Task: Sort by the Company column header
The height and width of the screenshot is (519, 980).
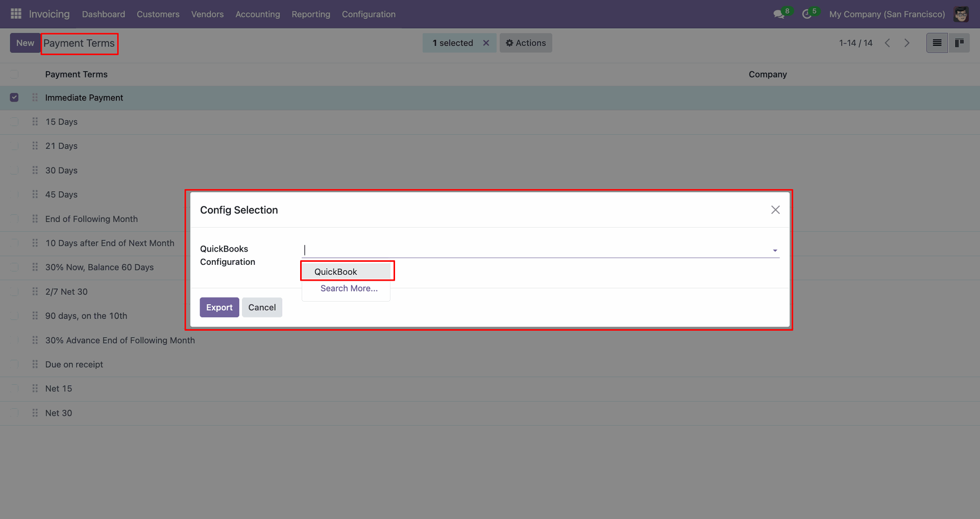Action: [768, 75]
